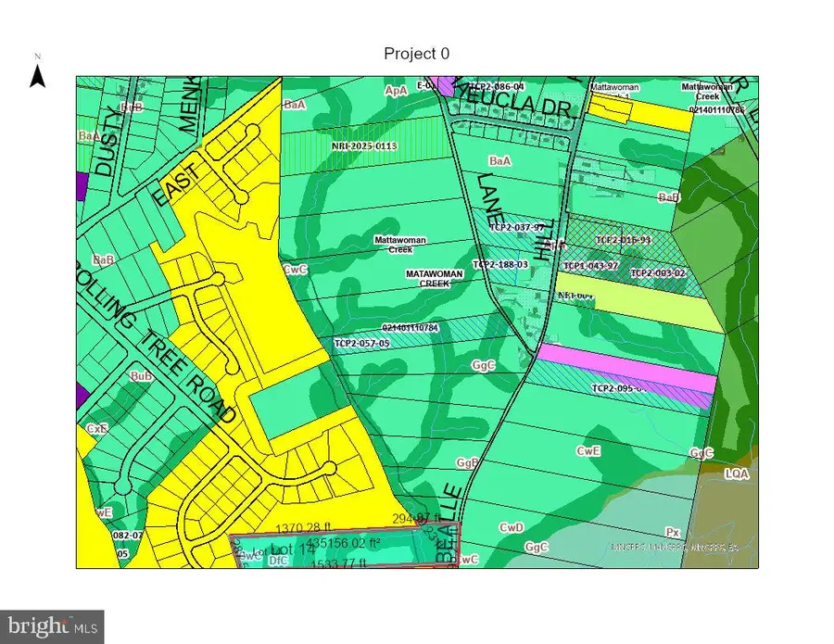The height and width of the screenshot is (644, 834).
Task: Click the LQA soil label
Action: (736, 474)
